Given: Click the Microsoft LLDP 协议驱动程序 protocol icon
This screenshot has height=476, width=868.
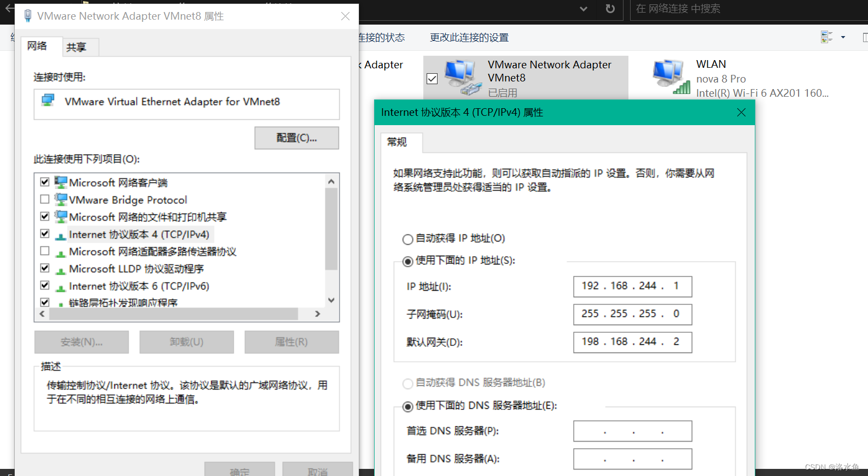Looking at the screenshot, I should click(61, 270).
